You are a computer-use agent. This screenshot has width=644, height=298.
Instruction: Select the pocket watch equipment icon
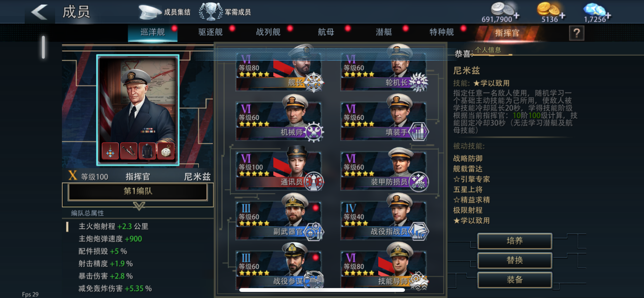(166, 151)
